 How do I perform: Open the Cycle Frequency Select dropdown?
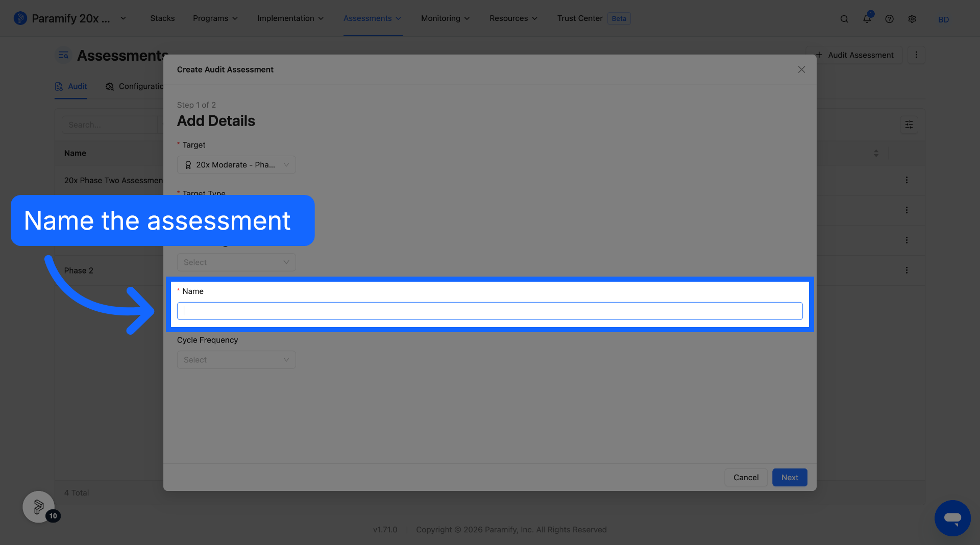(236, 360)
